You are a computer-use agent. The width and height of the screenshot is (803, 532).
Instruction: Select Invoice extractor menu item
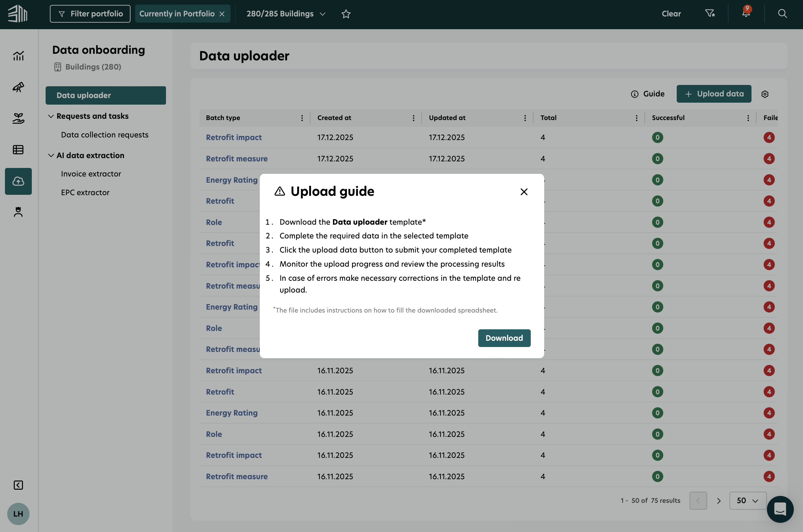(x=91, y=174)
